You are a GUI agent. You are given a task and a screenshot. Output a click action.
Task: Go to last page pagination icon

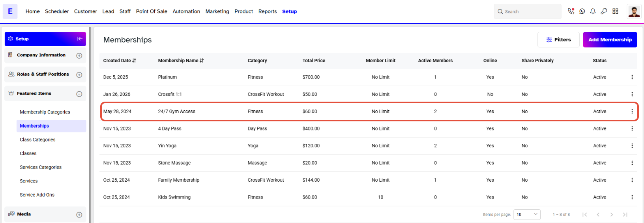(x=625, y=214)
